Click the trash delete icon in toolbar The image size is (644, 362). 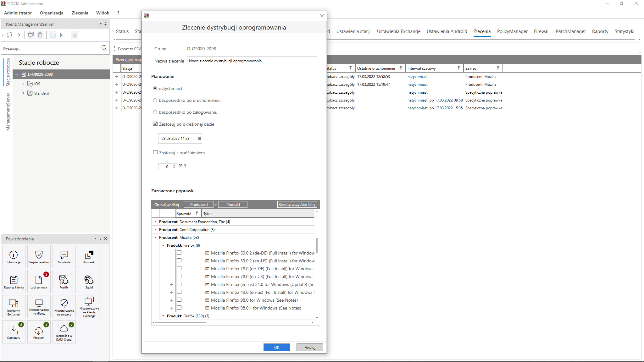[40, 35]
